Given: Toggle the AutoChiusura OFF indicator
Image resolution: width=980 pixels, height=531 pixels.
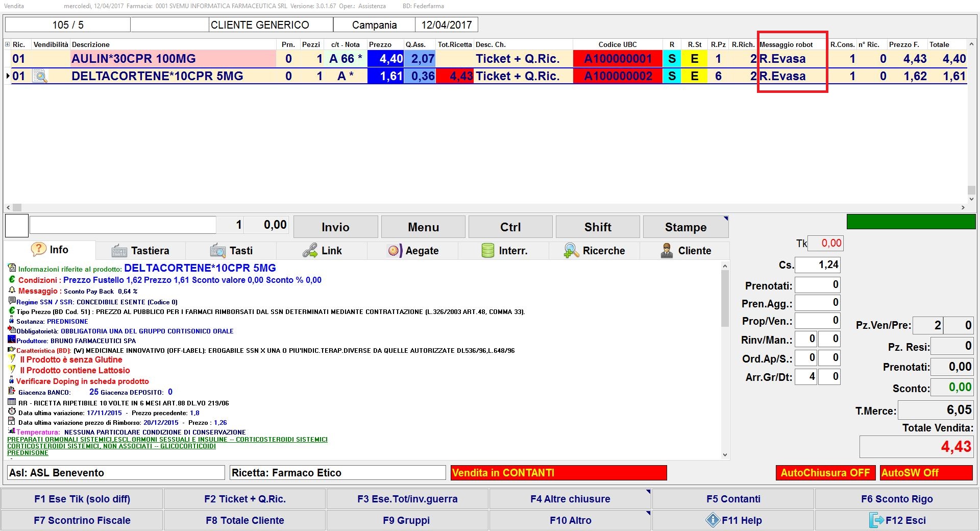Looking at the screenshot, I should click(825, 473).
